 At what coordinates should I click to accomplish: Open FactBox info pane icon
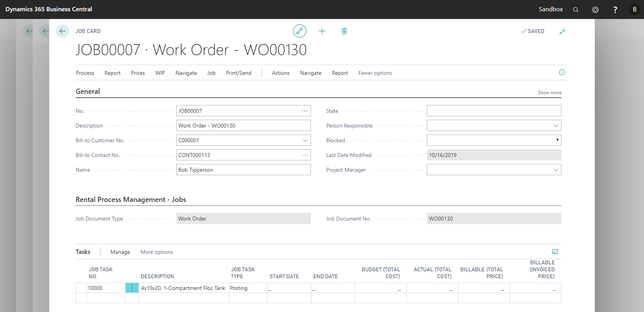tap(562, 72)
